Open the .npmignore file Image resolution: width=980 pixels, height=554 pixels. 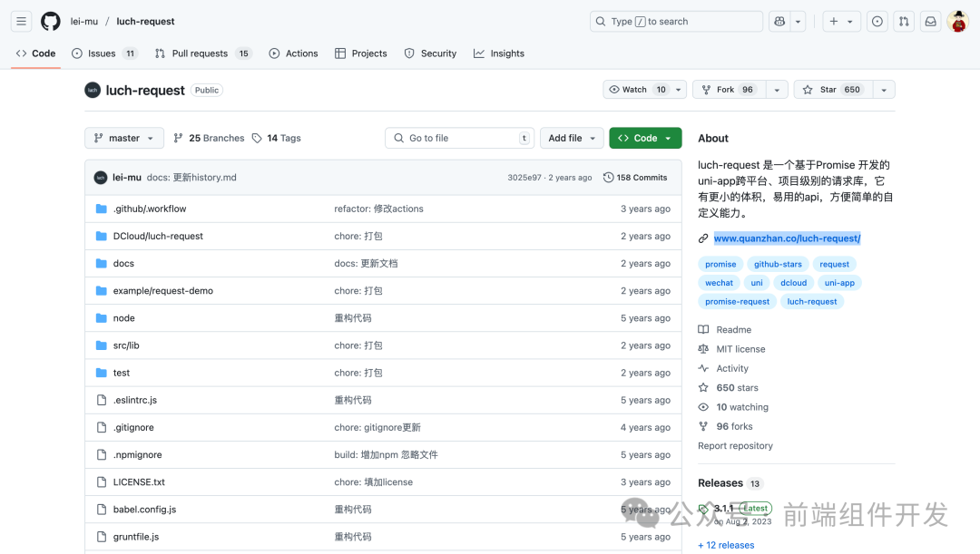138,454
